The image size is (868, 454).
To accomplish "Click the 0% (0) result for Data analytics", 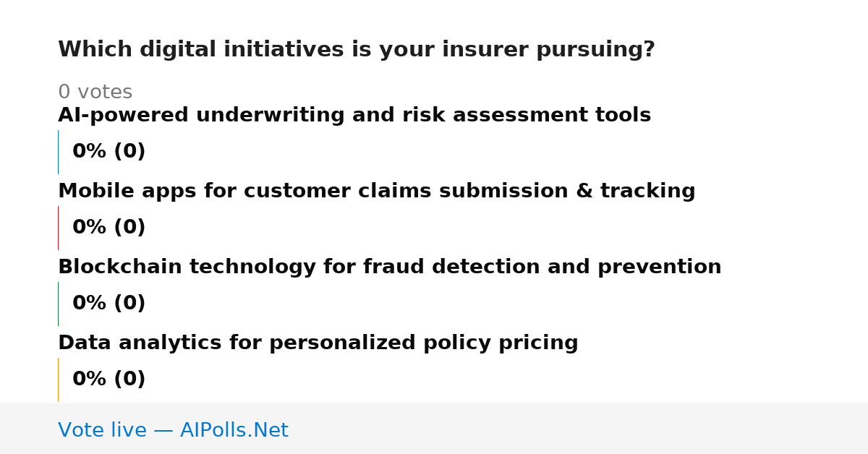I will pos(109,380).
